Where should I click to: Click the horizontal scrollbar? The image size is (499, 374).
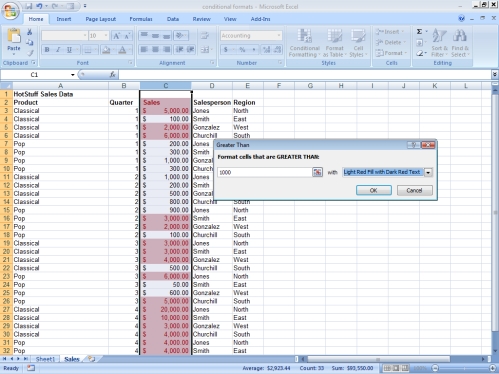378,359
